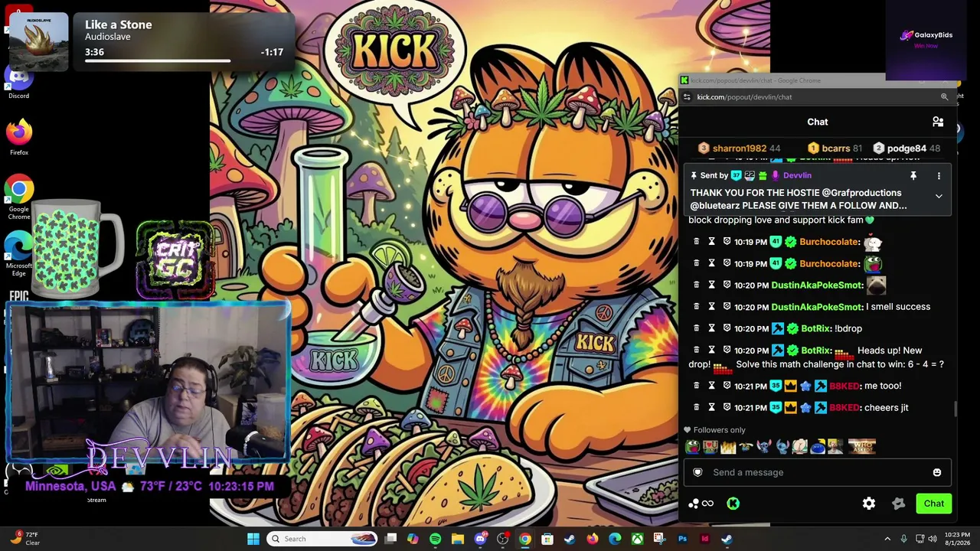Open InDesign from the taskbar
This screenshot has width=980, height=551.
(x=704, y=539)
